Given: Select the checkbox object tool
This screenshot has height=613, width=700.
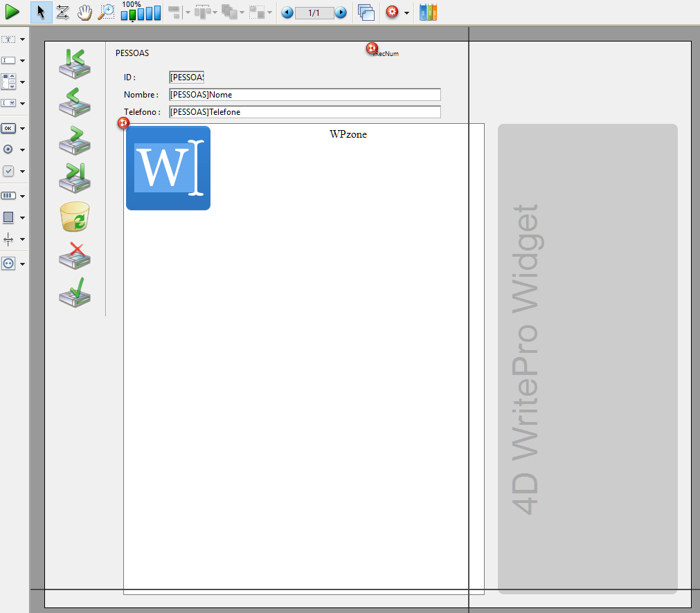Looking at the screenshot, I should coord(8,171).
